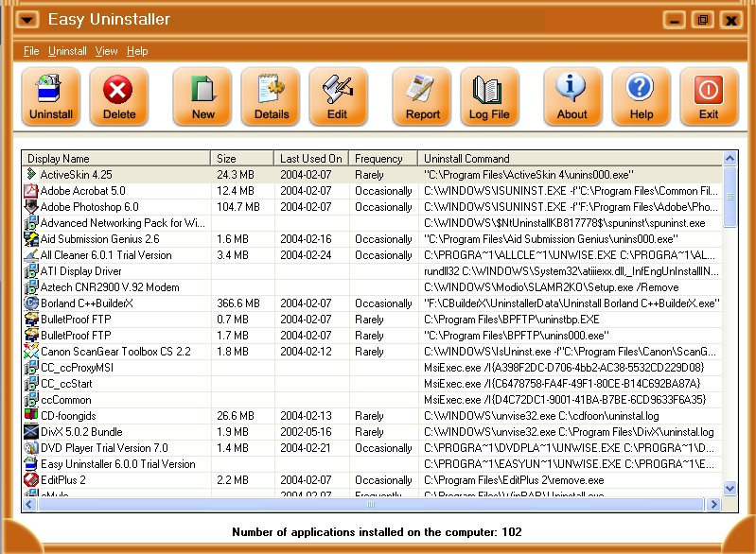Click the MsiExec command for ccCommon
Image resolution: width=756 pixels, height=554 pixels.
(565, 399)
